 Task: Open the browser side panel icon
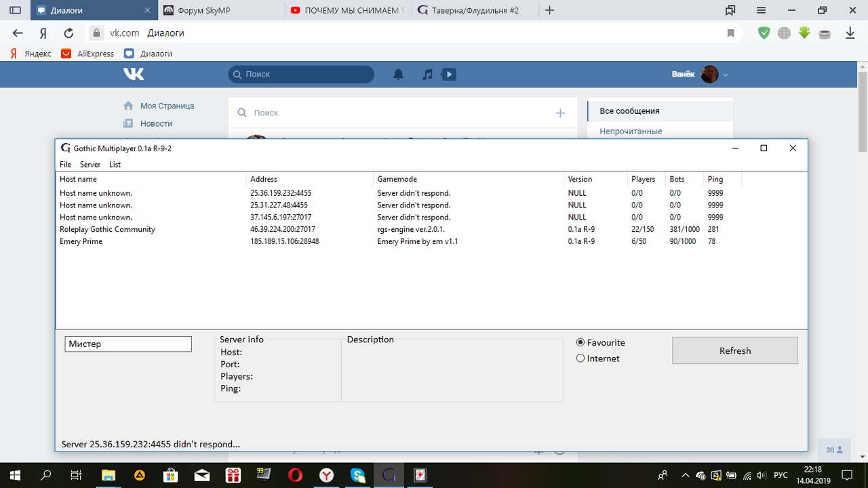[15, 10]
